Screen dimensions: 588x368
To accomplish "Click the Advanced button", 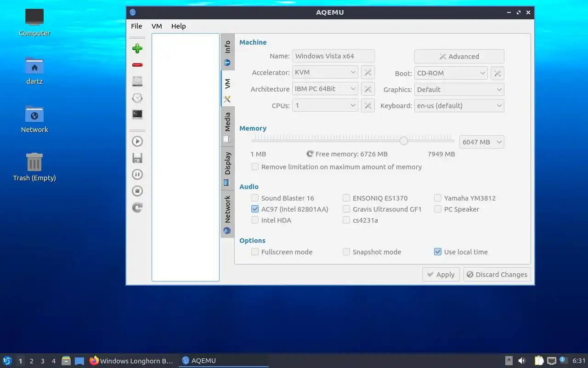I will coord(459,57).
